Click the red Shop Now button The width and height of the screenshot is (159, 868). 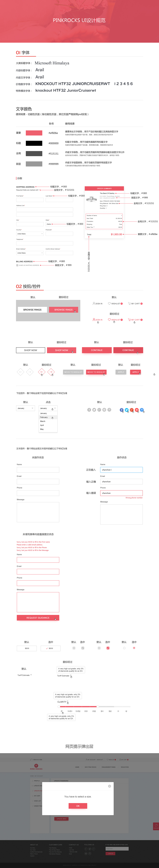(x=62, y=350)
